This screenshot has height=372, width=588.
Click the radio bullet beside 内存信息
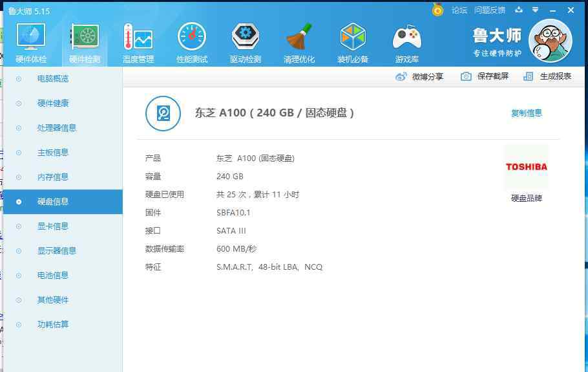coord(18,177)
